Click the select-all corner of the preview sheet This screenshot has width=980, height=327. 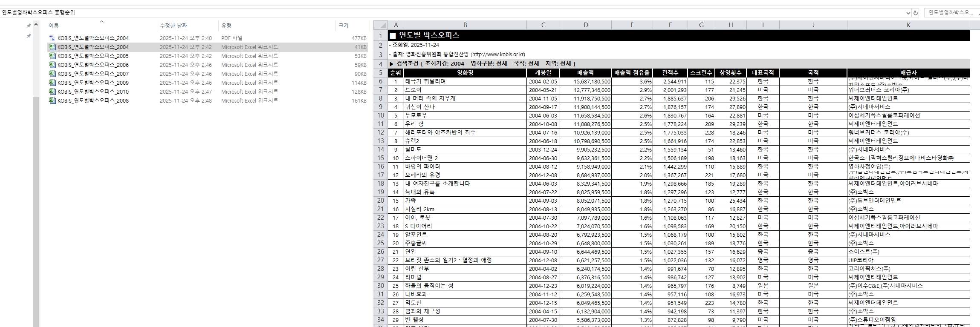point(381,25)
